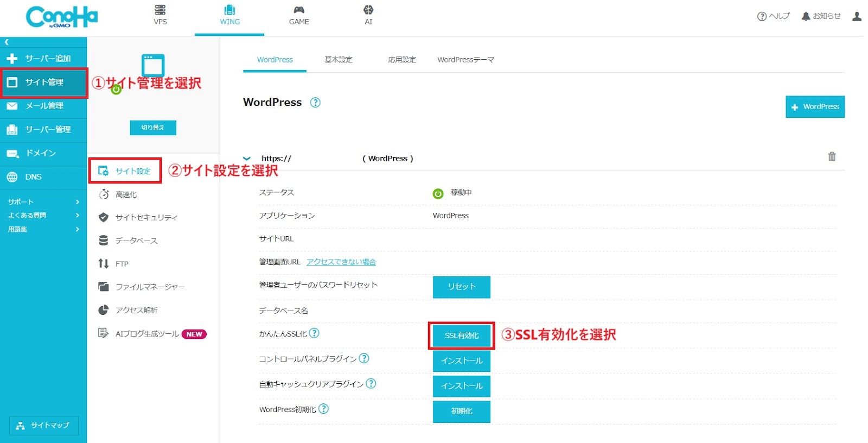Click the site window icon above 切り替え
Screen dimensions: 868x443
[x=153, y=65]
